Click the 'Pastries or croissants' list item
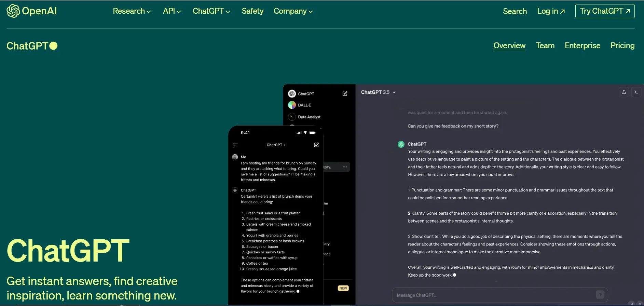Viewport: 644px width, 306px height. click(264, 219)
